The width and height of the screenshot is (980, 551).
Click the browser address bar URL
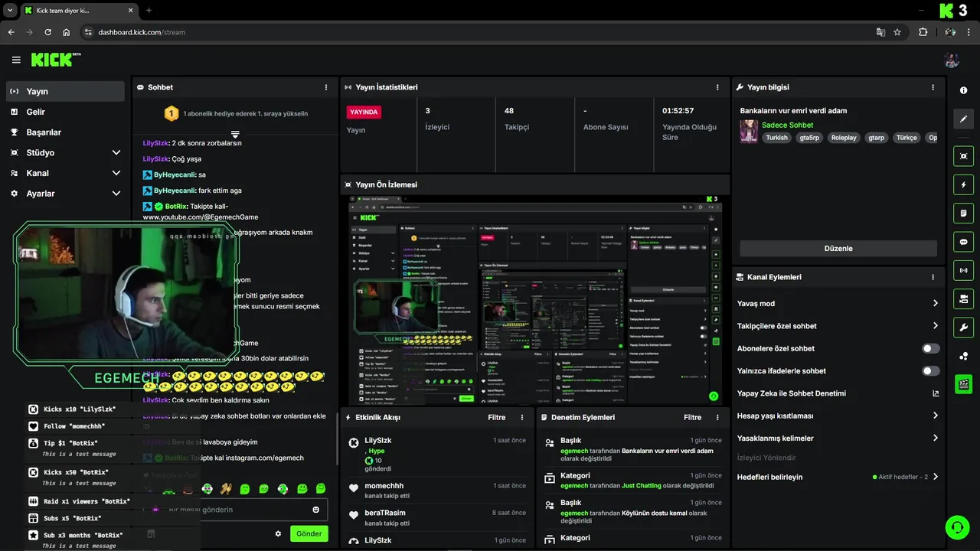(x=142, y=32)
